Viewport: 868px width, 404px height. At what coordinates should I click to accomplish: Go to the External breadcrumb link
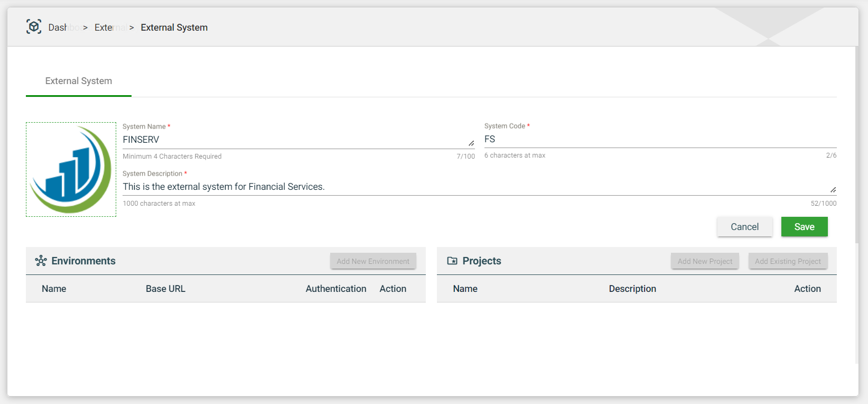pos(109,27)
